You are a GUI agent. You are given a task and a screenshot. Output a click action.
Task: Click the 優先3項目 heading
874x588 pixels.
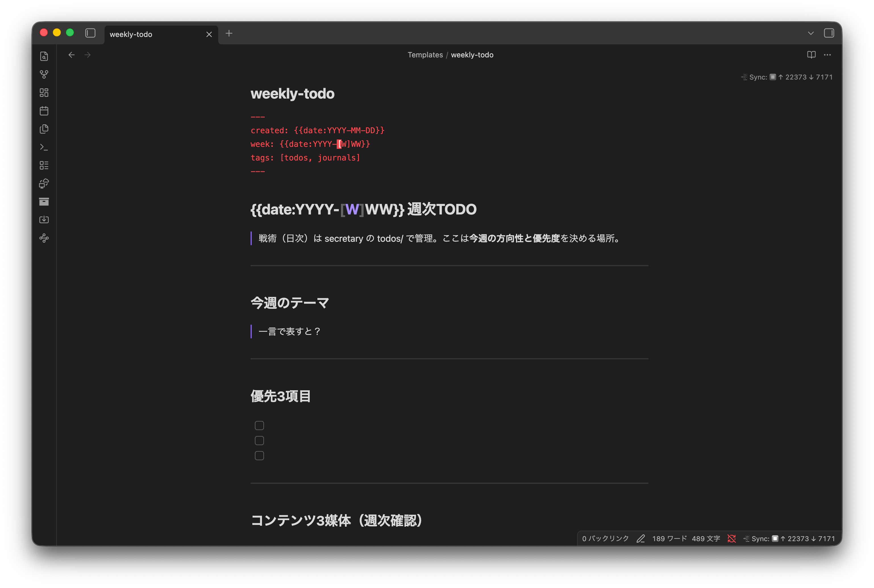click(x=280, y=396)
